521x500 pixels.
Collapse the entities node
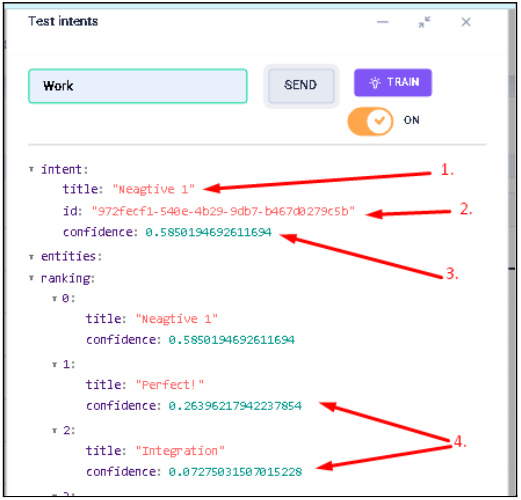coord(31,257)
